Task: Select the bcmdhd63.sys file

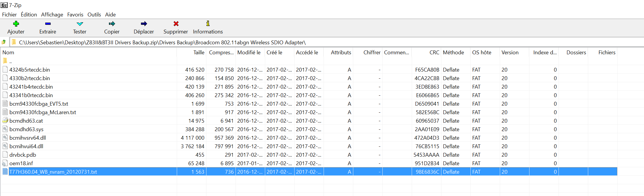Action: (x=26, y=129)
